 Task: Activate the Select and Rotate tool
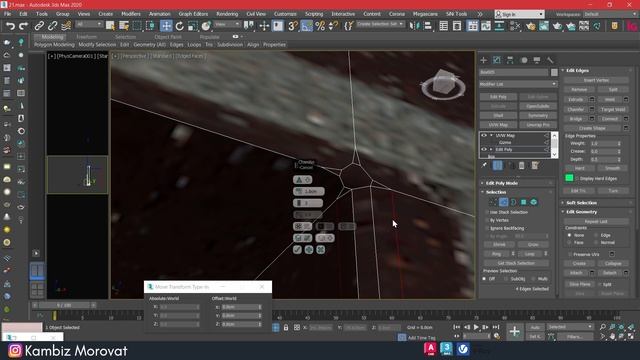pos(180,26)
